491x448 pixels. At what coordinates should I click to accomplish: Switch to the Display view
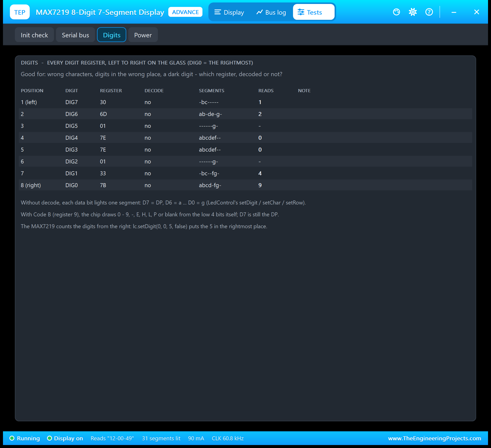[x=229, y=12]
